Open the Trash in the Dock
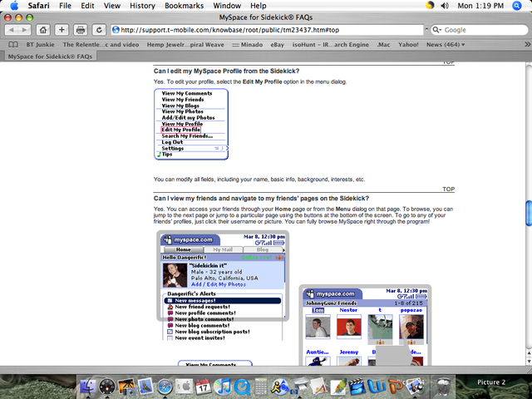The image size is (532, 399). tap(446, 387)
